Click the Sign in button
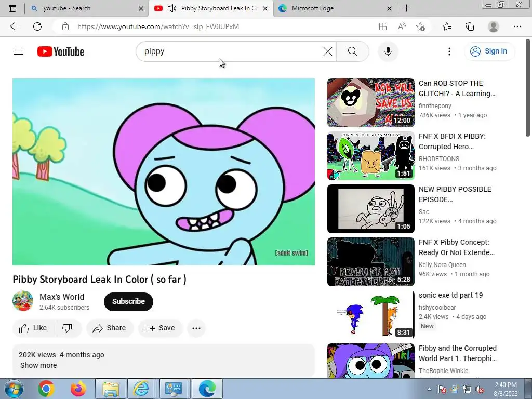This screenshot has height=399, width=532. click(x=489, y=51)
